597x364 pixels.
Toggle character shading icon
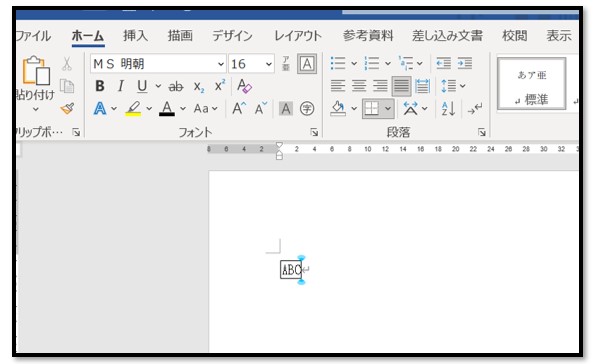point(286,109)
